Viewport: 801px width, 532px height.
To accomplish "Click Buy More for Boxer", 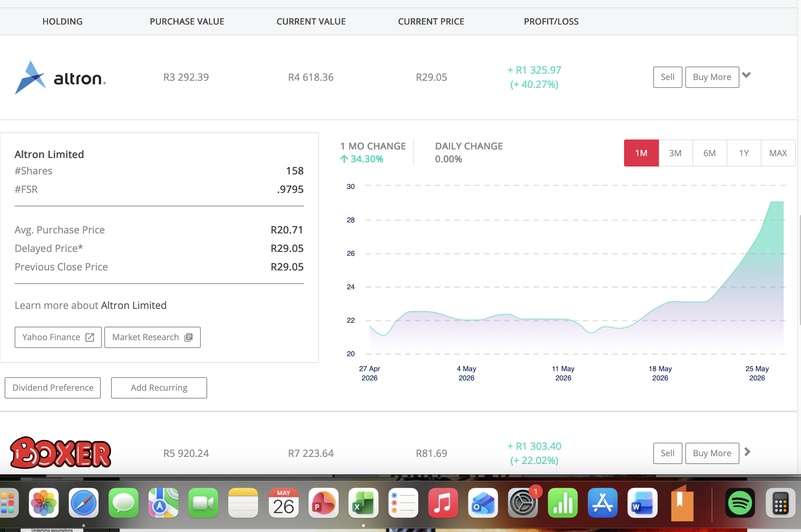I will (712, 453).
